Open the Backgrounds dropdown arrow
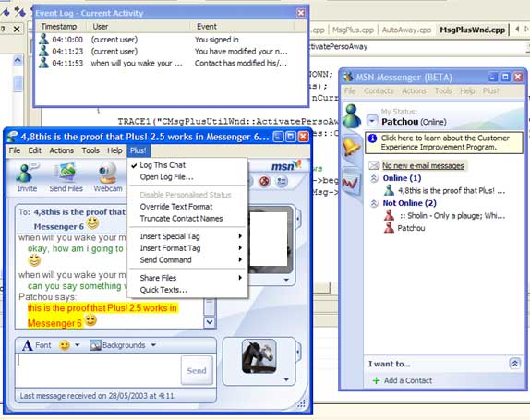530x420 pixels. [153, 345]
